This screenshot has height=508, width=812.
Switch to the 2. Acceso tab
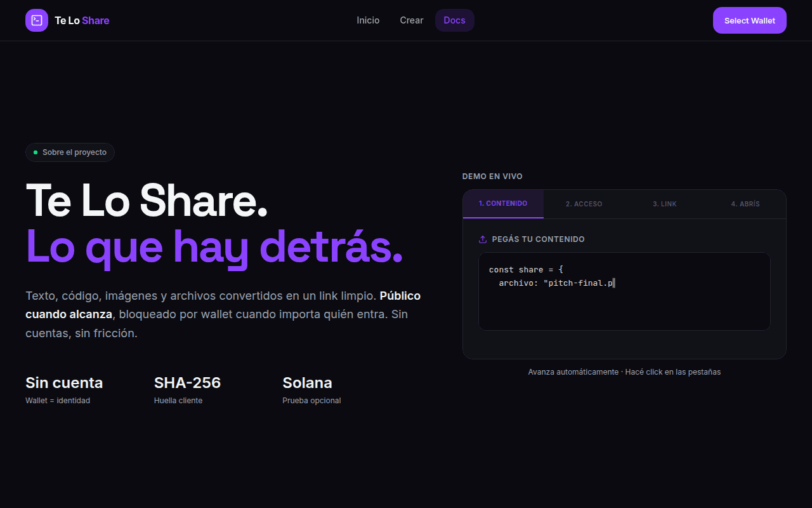584,204
